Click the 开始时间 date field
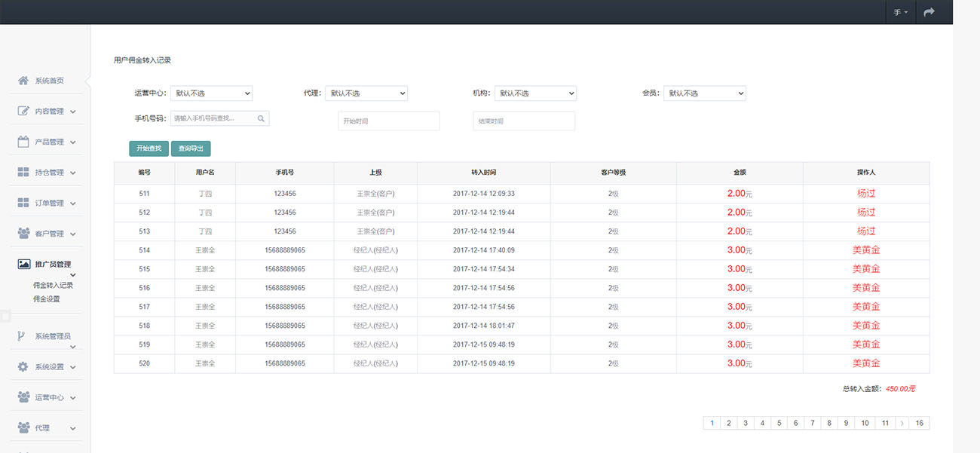The width and height of the screenshot is (980, 453). point(388,121)
